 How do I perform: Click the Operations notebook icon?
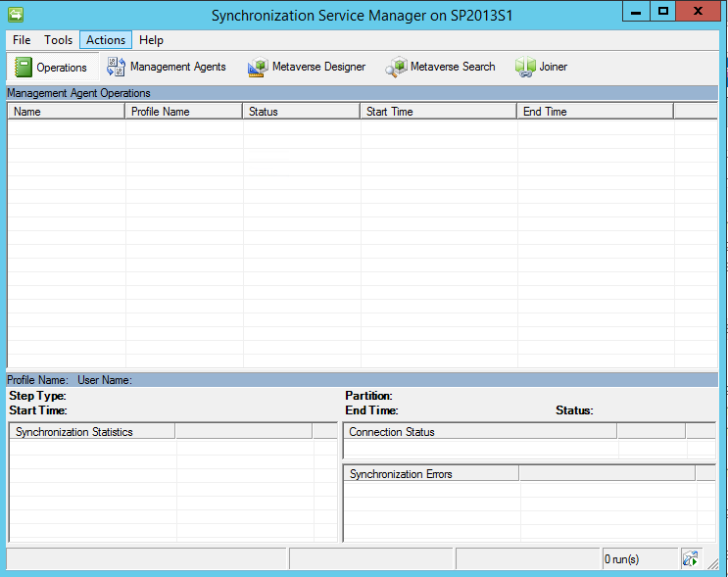23,68
